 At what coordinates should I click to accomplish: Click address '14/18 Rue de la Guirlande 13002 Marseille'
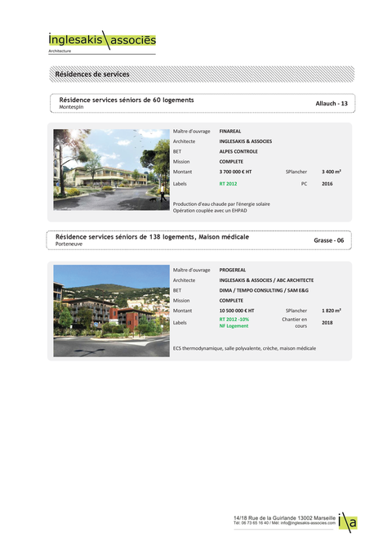pos(284,518)
